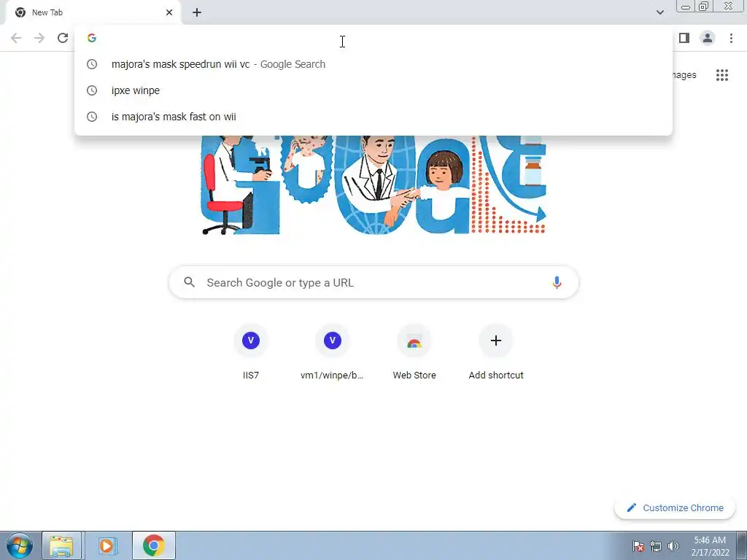Expand the tab search dropdown arrow
The width and height of the screenshot is (747, 560).
659,12
